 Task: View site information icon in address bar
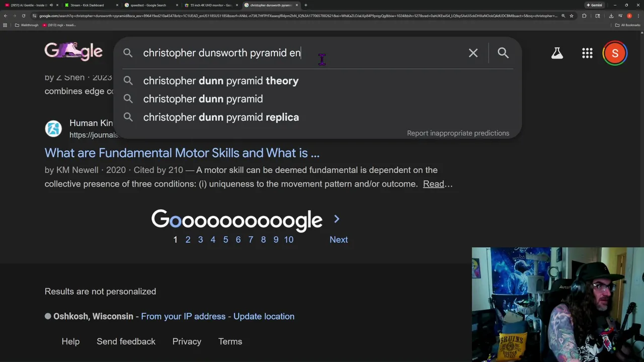tap(34, 16)
